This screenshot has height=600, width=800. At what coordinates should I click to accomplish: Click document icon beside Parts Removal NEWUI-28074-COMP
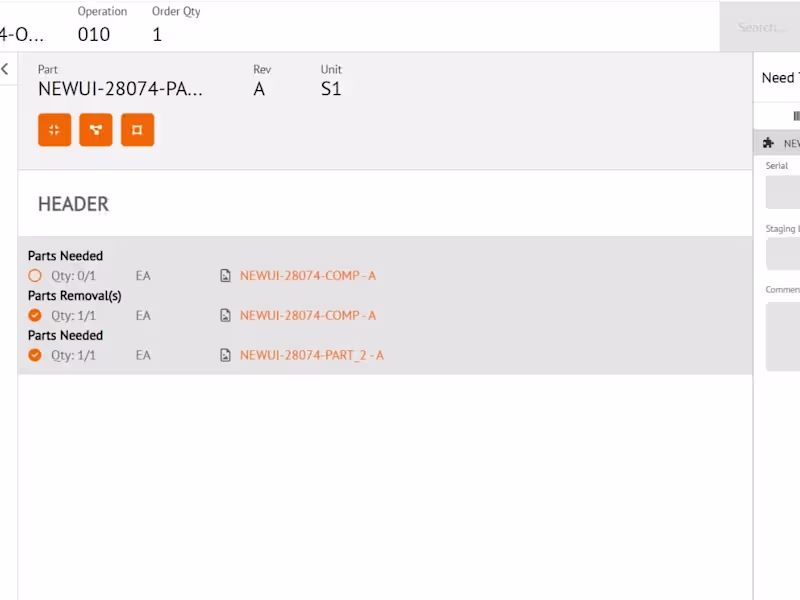pyautogui.click(x=226, y=315)
